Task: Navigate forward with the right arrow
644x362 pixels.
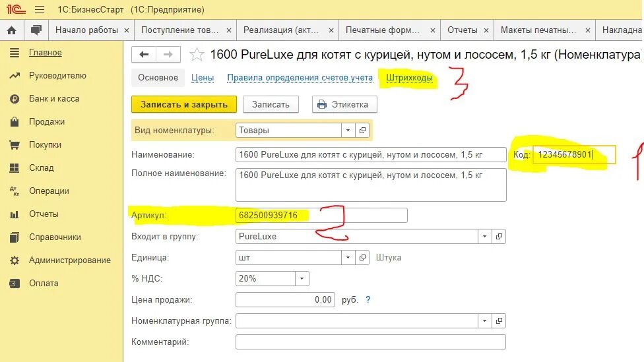Action: pos(168,55)
